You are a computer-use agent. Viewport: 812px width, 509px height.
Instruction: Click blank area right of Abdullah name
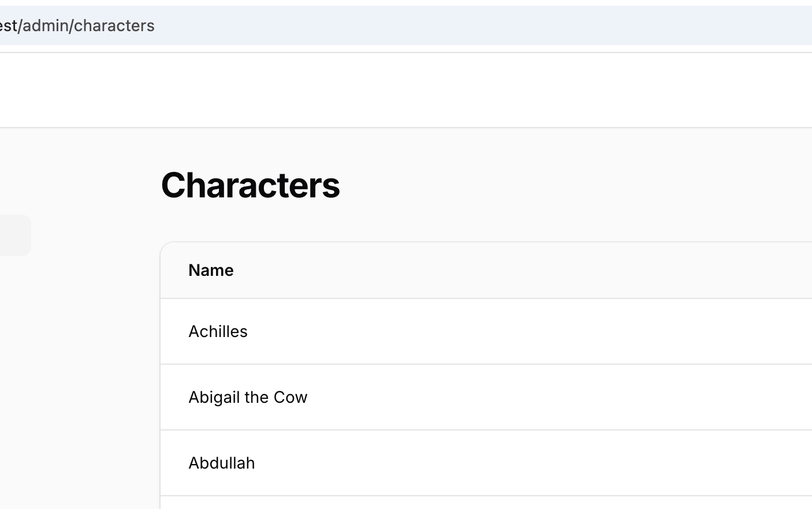point(520,463)
